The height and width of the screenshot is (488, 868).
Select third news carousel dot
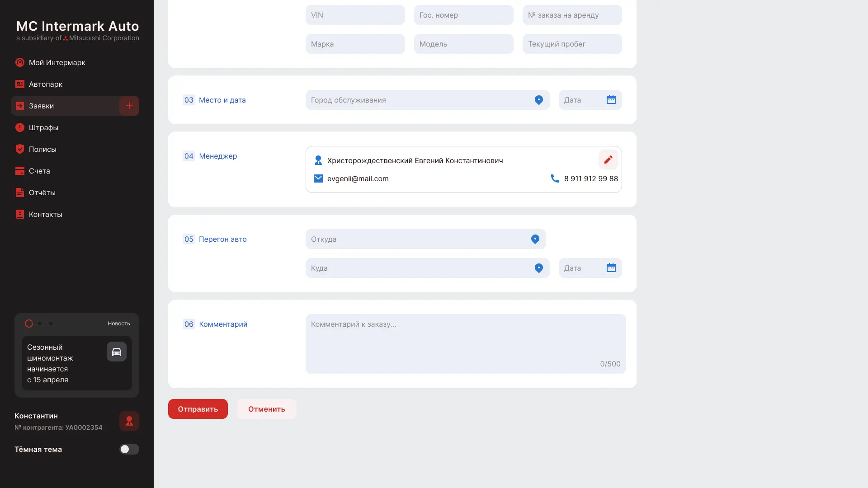(x=51, y=324)
